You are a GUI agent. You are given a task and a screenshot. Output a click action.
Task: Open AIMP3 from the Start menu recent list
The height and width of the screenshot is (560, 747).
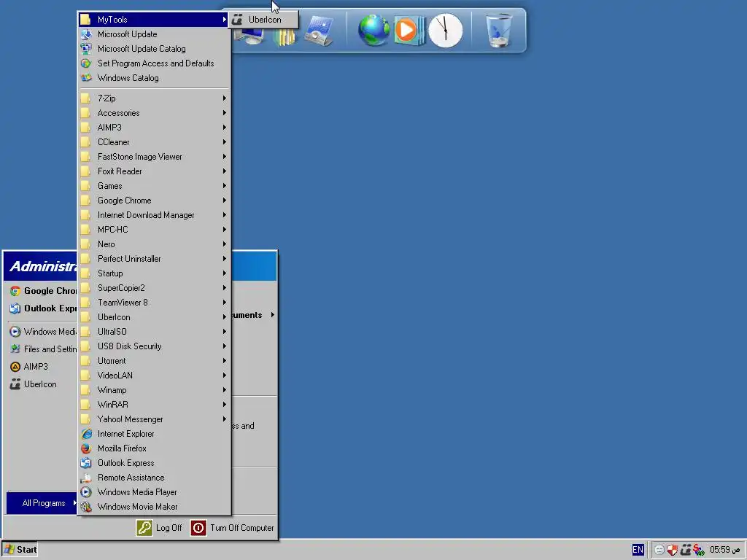[42, 367]
